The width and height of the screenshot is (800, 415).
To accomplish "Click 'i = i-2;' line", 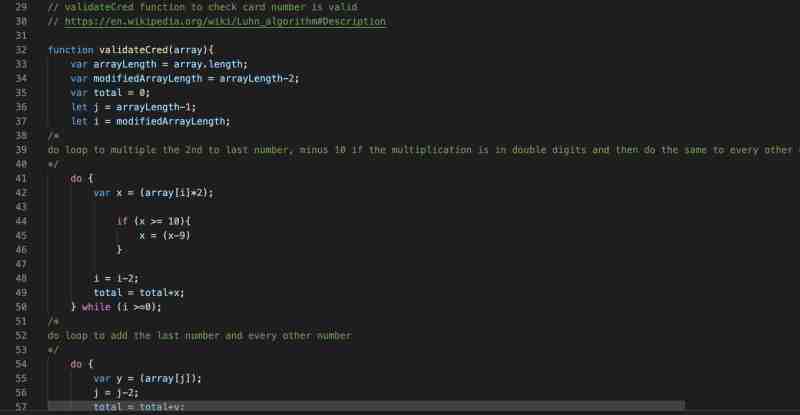I will pos(116,279).
